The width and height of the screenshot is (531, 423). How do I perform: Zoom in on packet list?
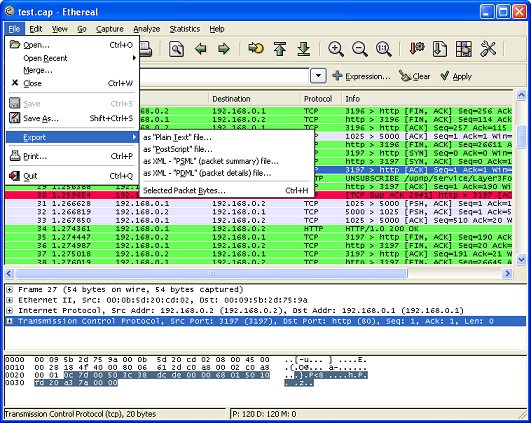[x=336, y=49]
